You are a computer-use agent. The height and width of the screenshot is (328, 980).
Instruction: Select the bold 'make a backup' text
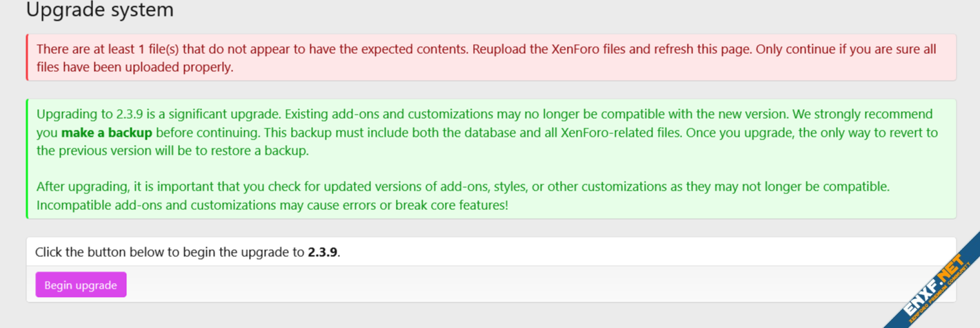click(107, 133)
